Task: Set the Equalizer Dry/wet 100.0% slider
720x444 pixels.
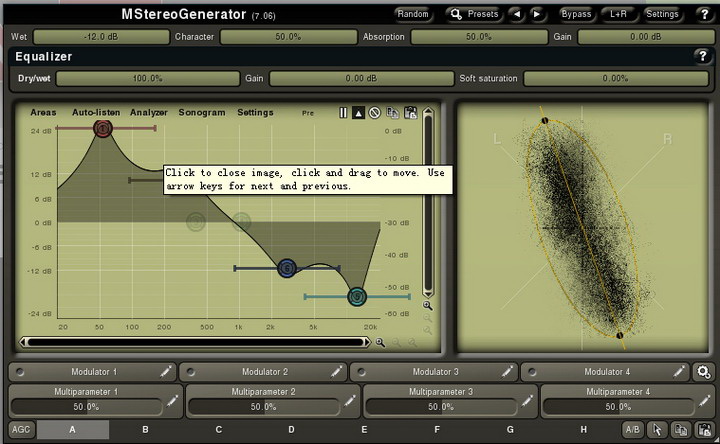Action: click(148, 79)
